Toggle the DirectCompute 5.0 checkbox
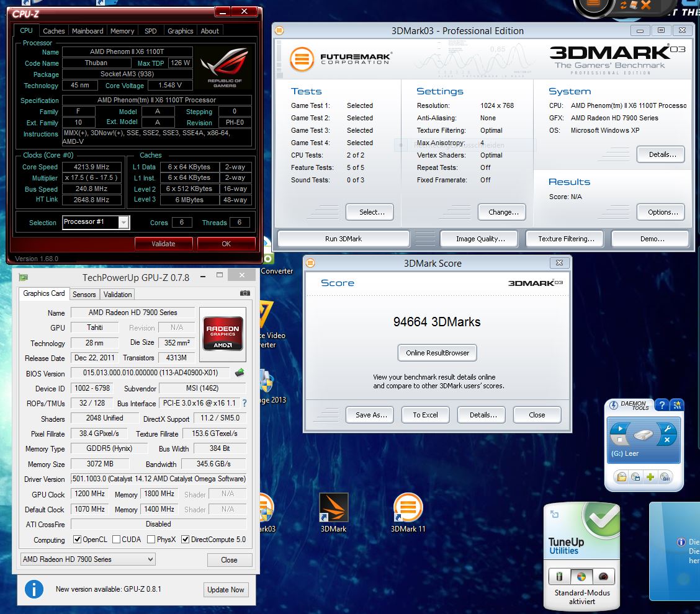Screen dimensions: 700x614 pos(186,539)
